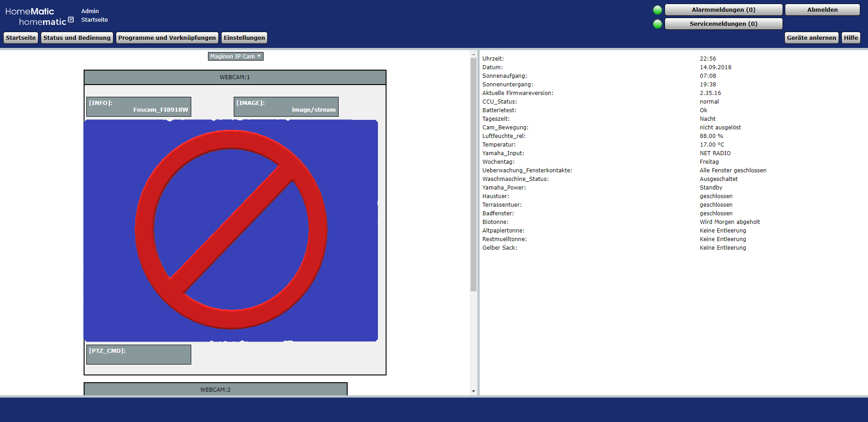Click the Startseite breadcrumb text
This screenshot has width=868, height=422.
pos(94,20)
